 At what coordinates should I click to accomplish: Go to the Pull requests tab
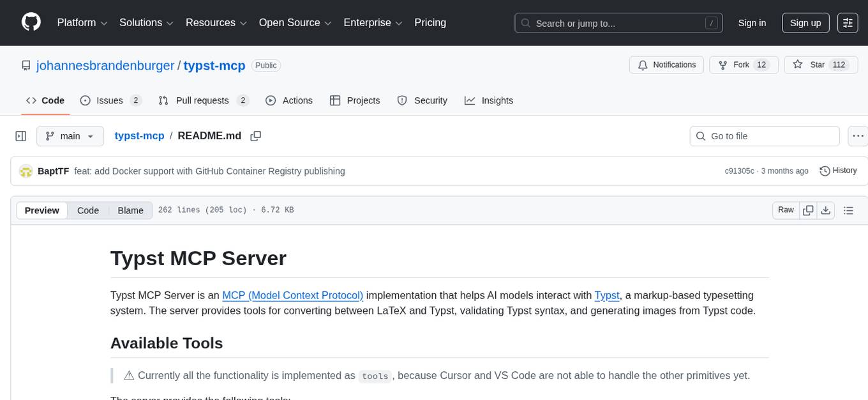203,100
